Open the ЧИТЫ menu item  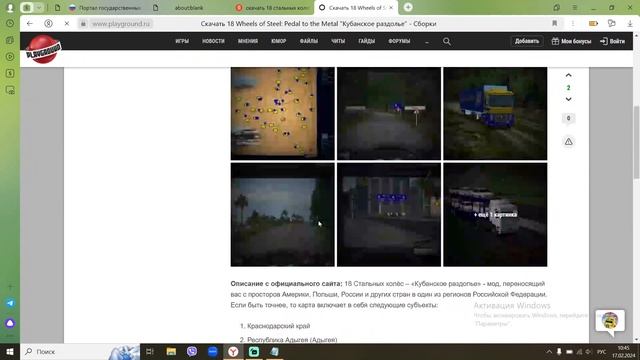[338, 41]
